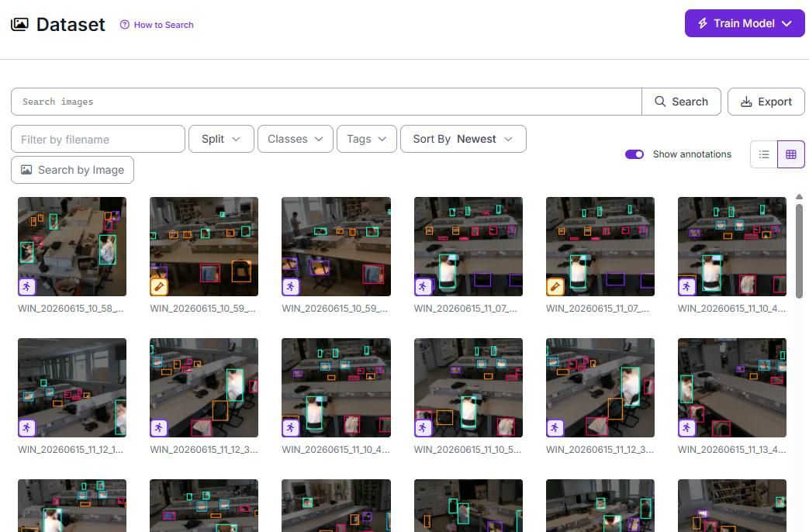This screenshot has width=809, height=532.
Task: Click the Search by Image button
Action: pos(73,170)
